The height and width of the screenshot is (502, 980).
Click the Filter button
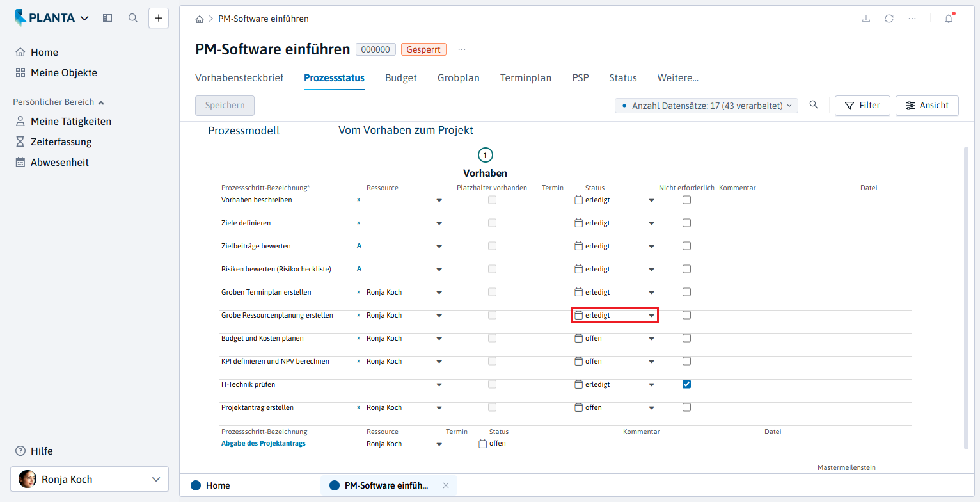pos(862,106)
